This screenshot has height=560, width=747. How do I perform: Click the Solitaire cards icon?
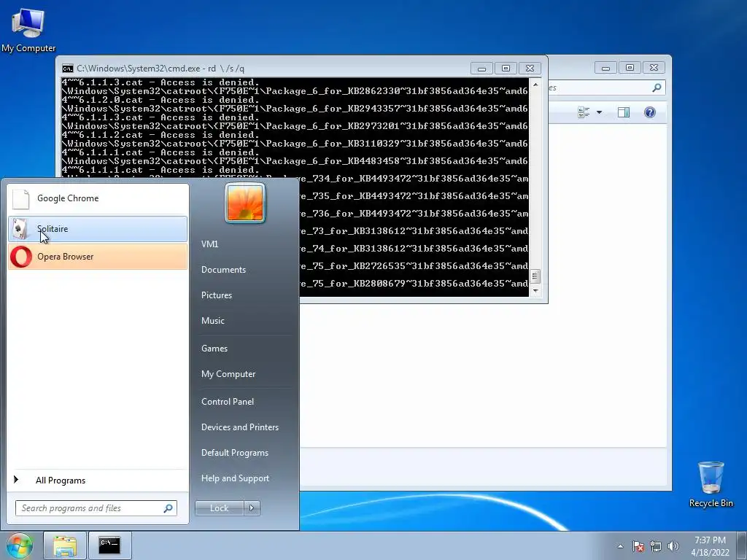[20, 229]
